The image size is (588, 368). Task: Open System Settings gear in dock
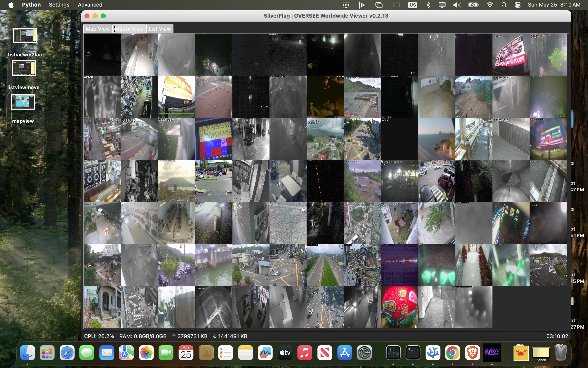[364, 353]
